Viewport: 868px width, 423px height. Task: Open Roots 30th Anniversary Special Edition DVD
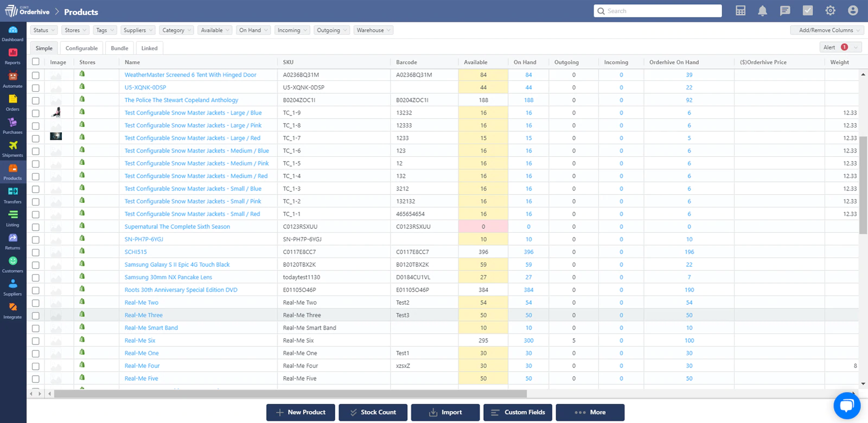pos(181,290)
